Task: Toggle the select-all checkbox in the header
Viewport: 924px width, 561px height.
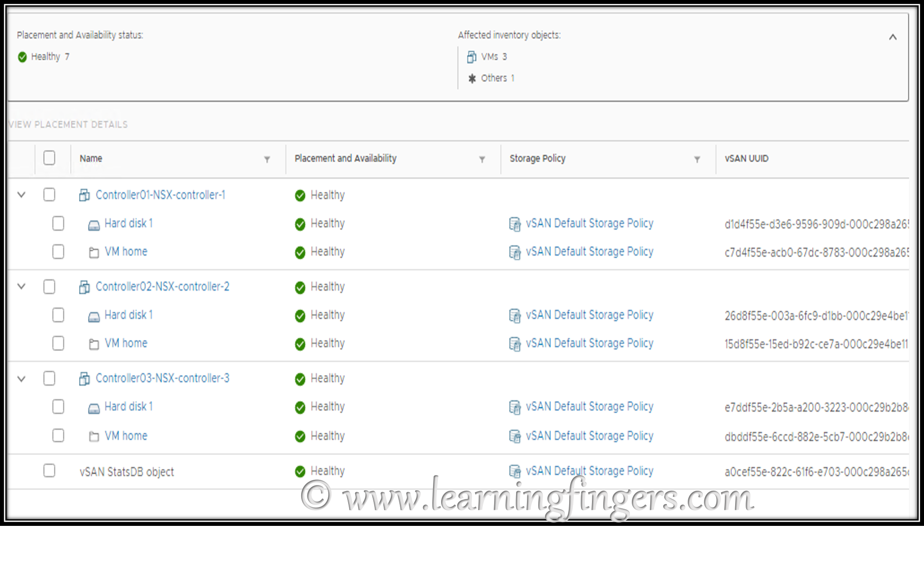Action: 49,158
